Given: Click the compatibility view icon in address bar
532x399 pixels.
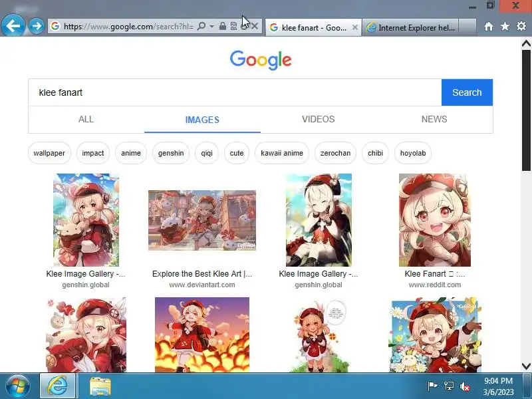Looking at the screenshot, I should click(233, 26).
